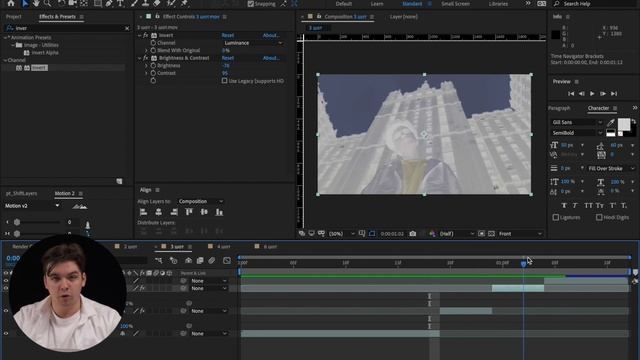Hide the bottom timeline layer with eye icon
This screenshot has height=360, width=640.
(x=6, y=333)
